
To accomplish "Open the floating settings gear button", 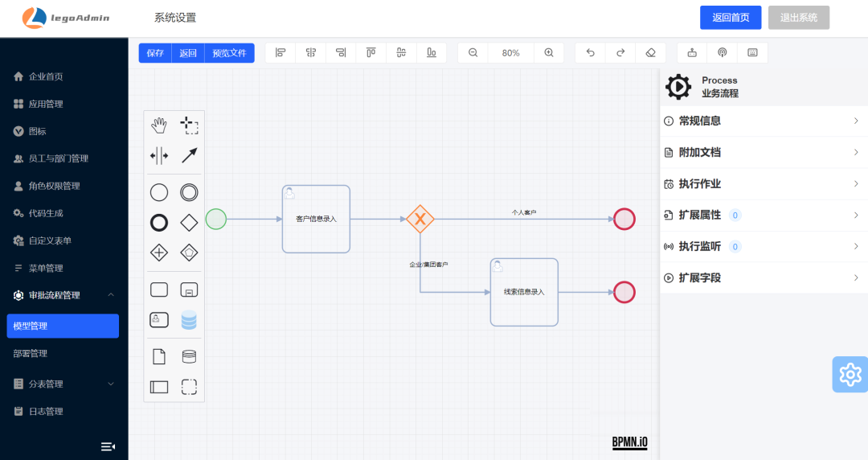I will point(850,375).
